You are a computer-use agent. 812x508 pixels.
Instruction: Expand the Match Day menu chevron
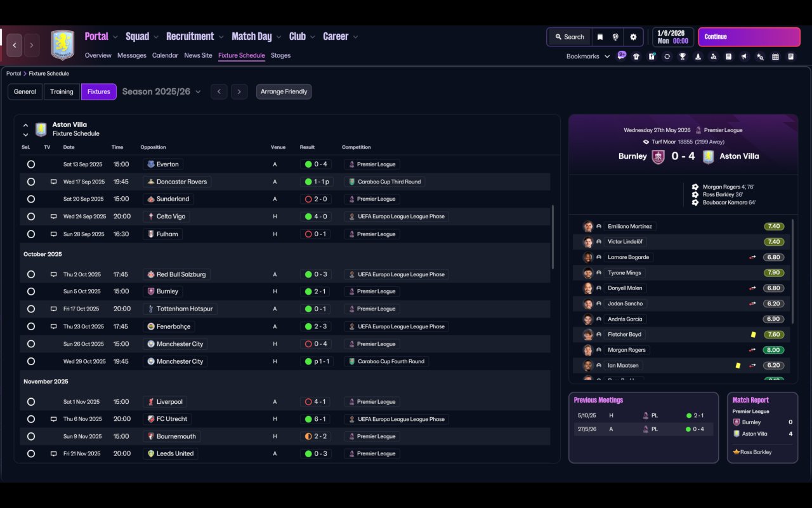click(279, 37)
